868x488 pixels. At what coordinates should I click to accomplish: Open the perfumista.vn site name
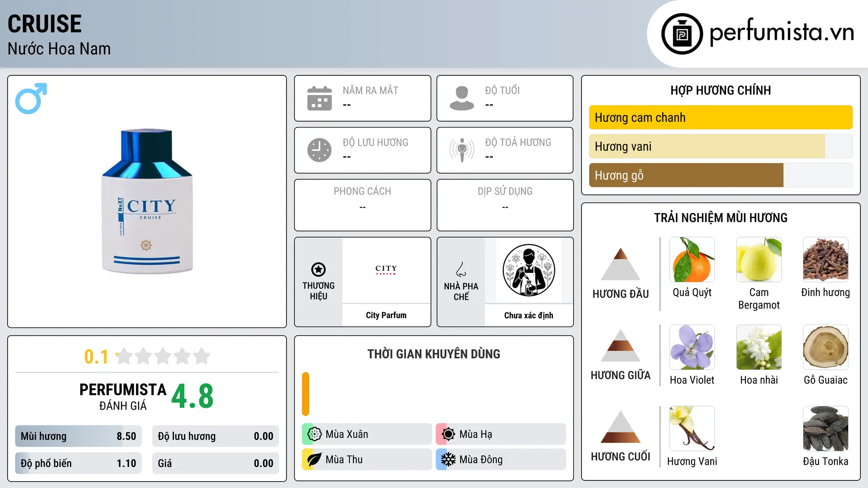782,32
